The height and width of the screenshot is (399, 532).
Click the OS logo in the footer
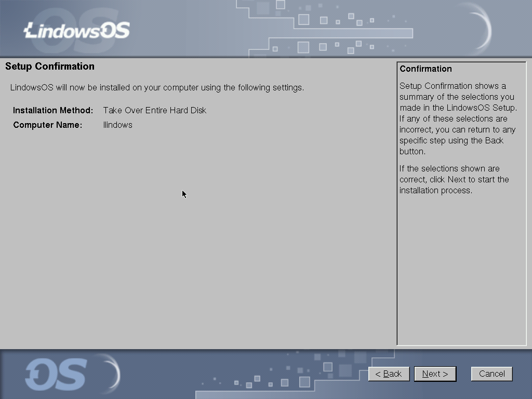click(56, 375)
